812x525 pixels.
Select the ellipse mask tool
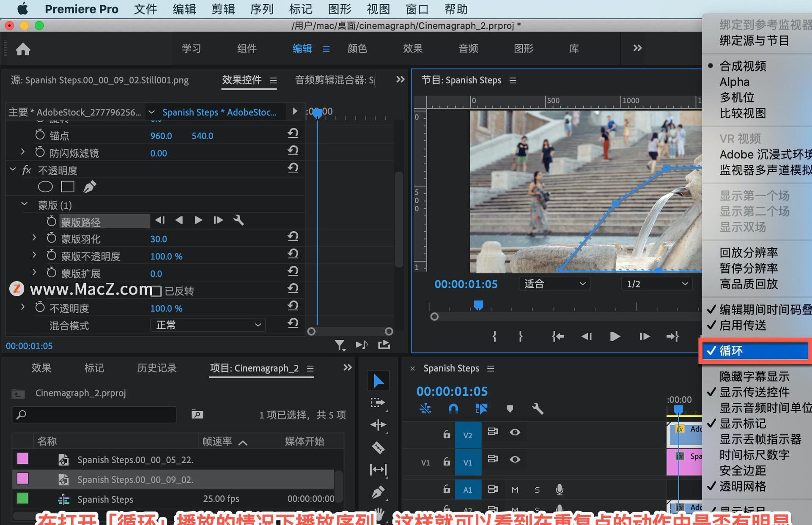pyautogui.click(x=45, y=186)
